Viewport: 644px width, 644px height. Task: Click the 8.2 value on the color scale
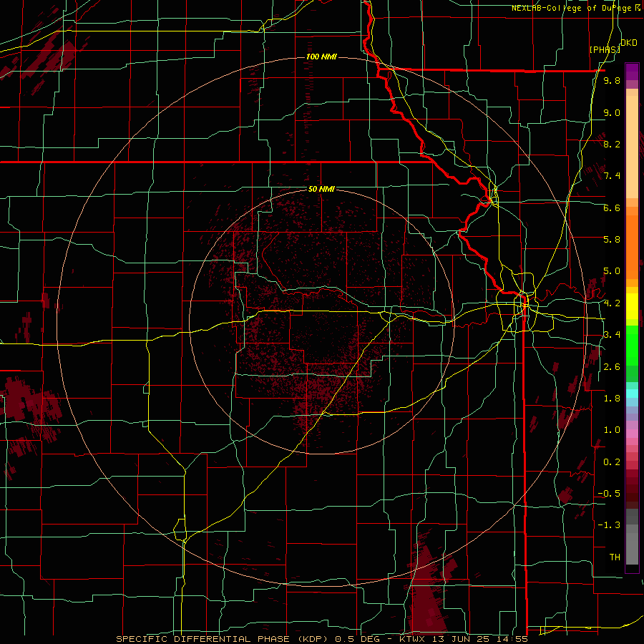(612, 144)
